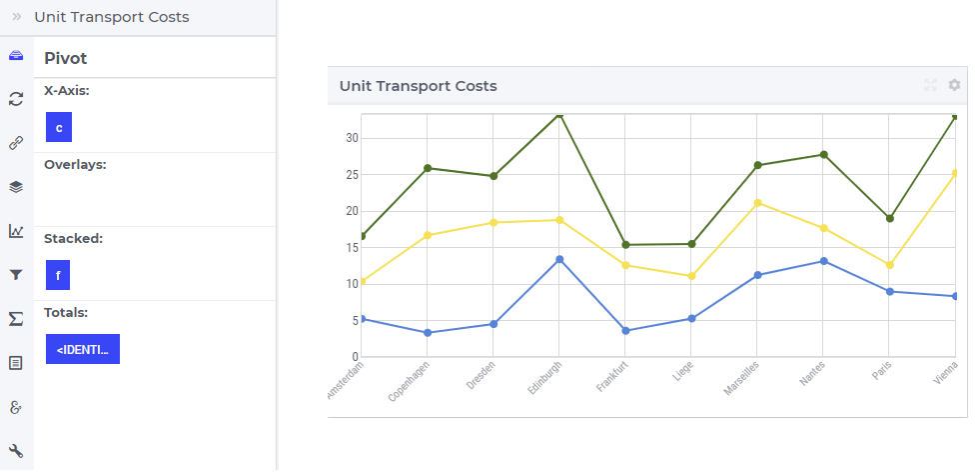Click the green data point at Edinburgh
Image resolution: width=980 pixels, height=472 pixels.
[x=559, y=115]
